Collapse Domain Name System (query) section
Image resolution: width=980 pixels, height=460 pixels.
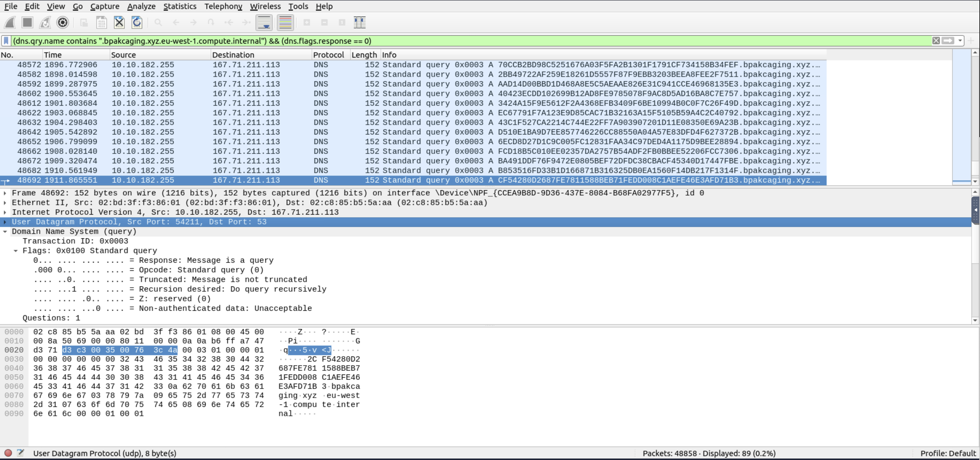point(5,231)
